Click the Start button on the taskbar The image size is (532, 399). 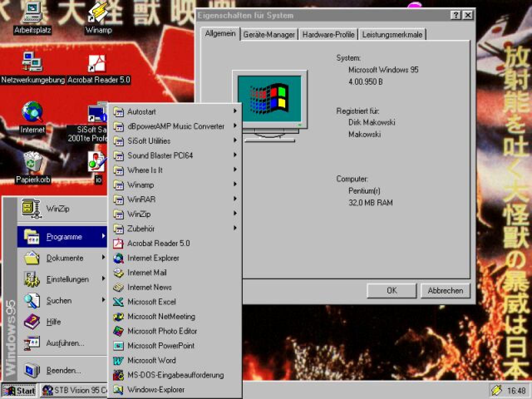coord(20,391)
